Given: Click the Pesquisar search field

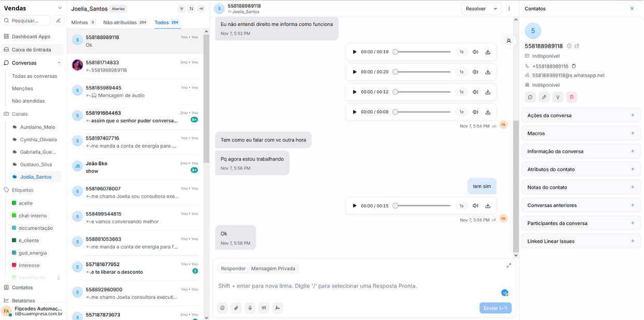Looking at the screenshot, I should click(x=26, y=20).
